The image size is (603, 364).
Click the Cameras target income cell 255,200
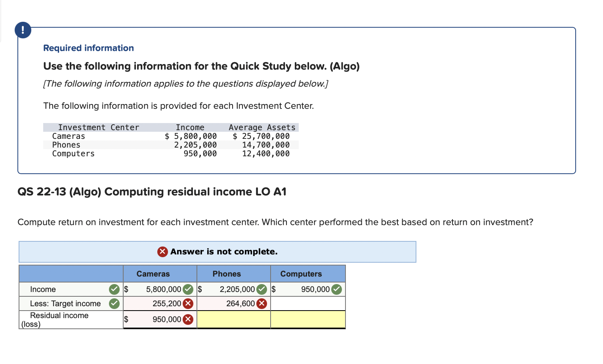coord(160,303)
